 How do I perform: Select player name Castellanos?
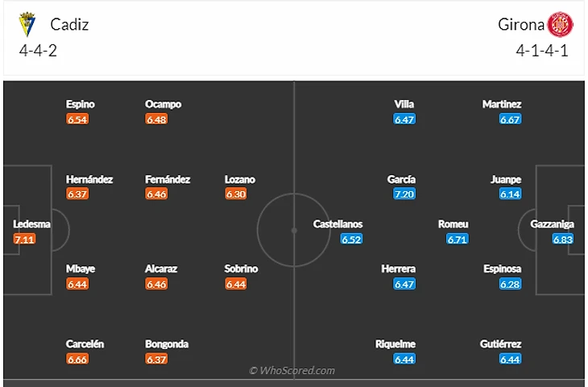337,224
